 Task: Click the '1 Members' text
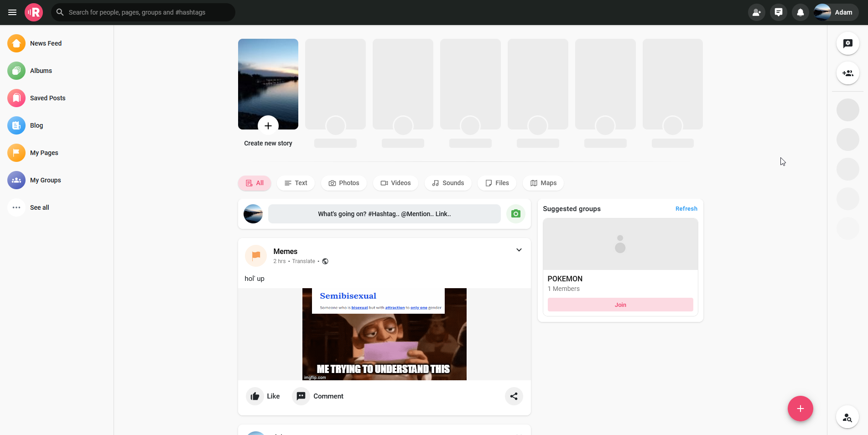click(x=564, y=289)
